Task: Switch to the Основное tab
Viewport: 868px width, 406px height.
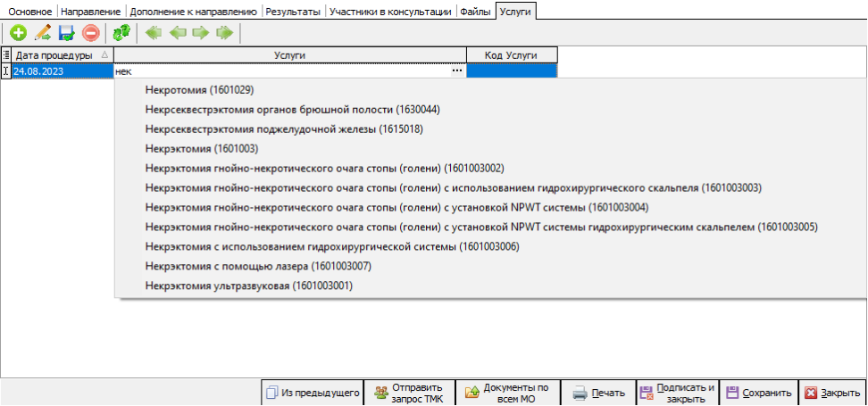Action: tap(30, 12)
